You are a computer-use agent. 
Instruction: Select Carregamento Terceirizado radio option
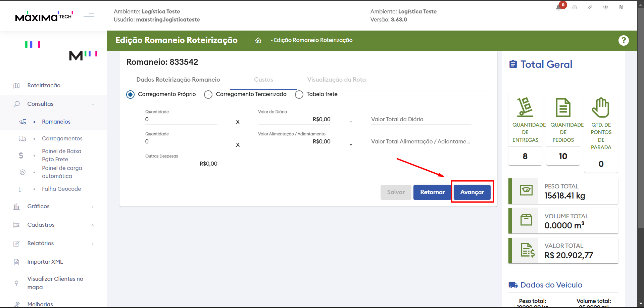tap(208, 94)
